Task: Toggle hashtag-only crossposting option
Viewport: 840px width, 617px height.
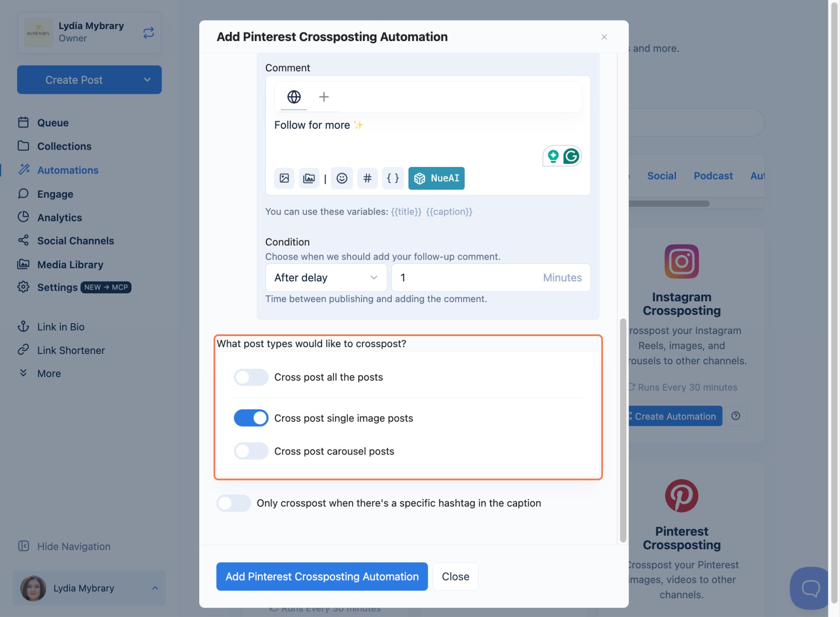Action: [x=233, y=503]
